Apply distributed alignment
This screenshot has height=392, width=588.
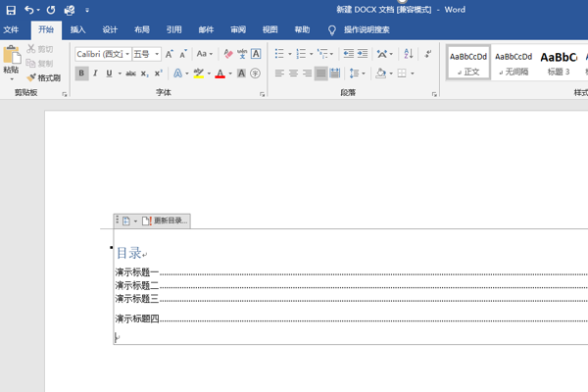coord(335,73)
